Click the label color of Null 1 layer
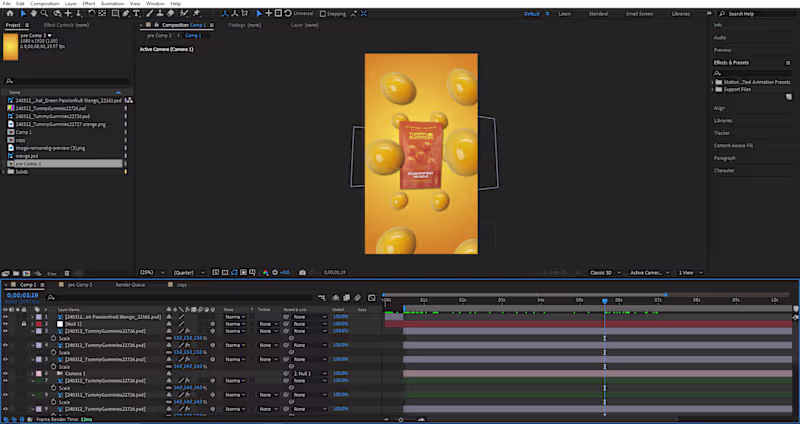Screen dimensions: 800x424 pyautogui.click(x=39, y=324)
